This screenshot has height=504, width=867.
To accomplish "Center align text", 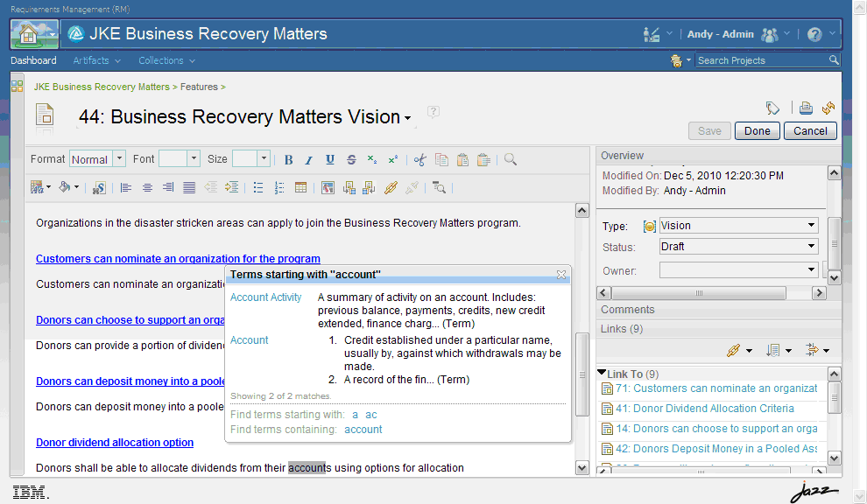I will pyautogui.click(x=147, y=188).
